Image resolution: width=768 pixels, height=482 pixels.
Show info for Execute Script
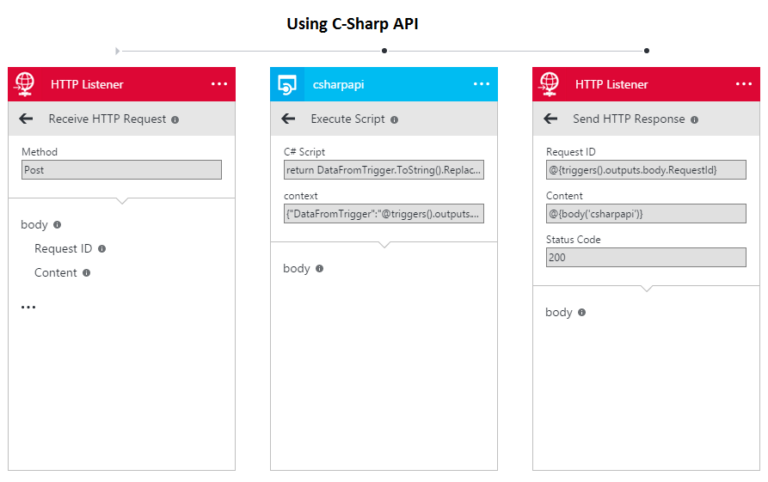click(394, 120)
